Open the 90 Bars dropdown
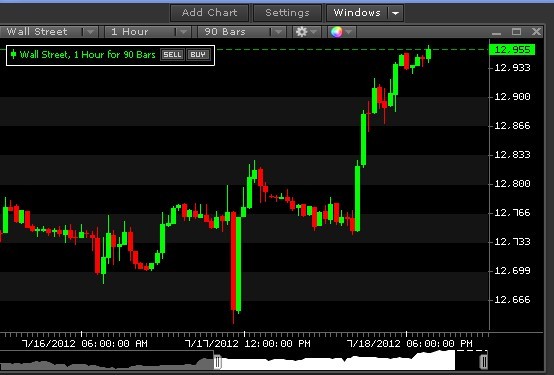The height and width of the screenshot is (375, 554). (x=242, y=32)
